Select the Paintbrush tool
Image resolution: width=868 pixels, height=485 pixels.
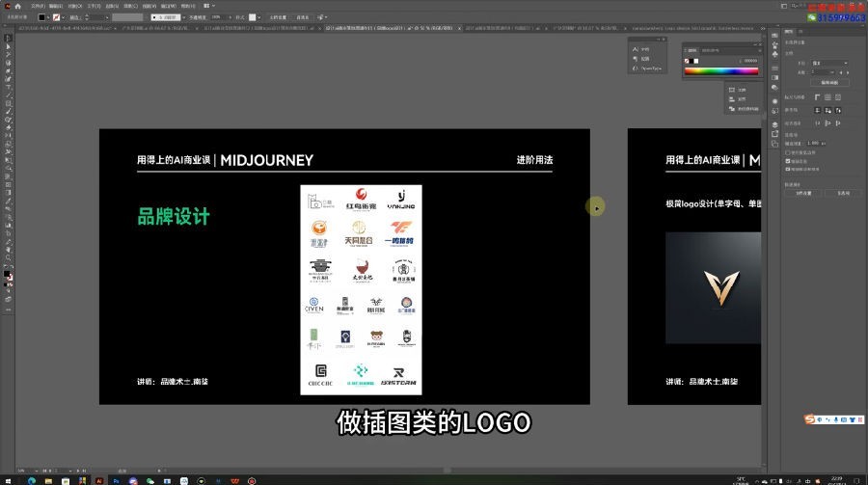tap(8, 111)
